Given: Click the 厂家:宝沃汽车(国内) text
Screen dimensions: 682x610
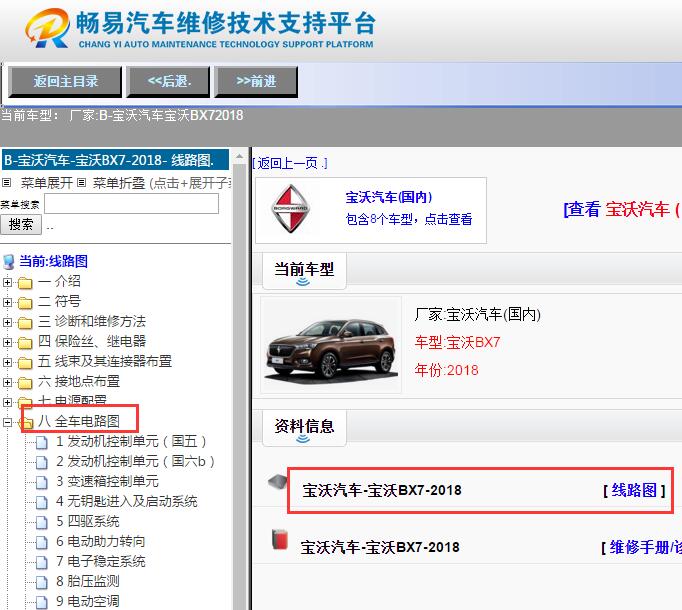Looking at the screenshot, I should (478, 314).
